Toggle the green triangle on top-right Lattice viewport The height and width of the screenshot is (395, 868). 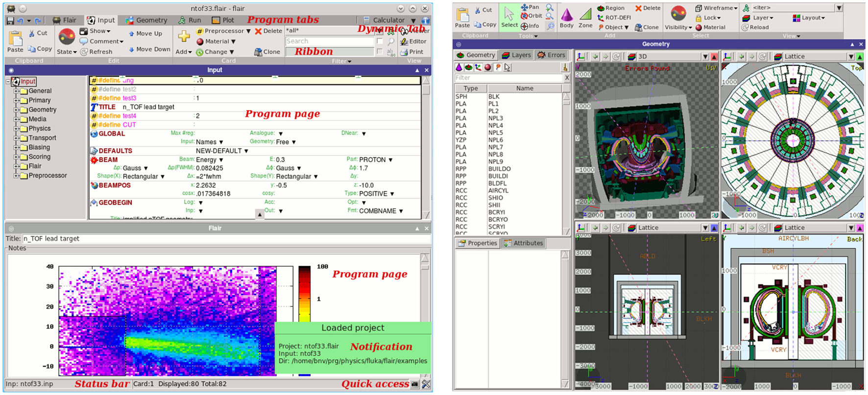point(860,57)
